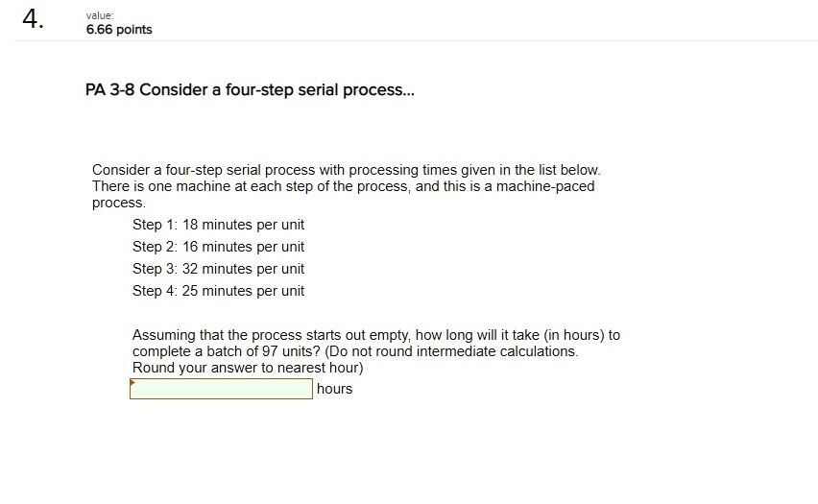Click the "6.66 points" text
This screenshot has height=504, width=818.
(x=119, y=30)
